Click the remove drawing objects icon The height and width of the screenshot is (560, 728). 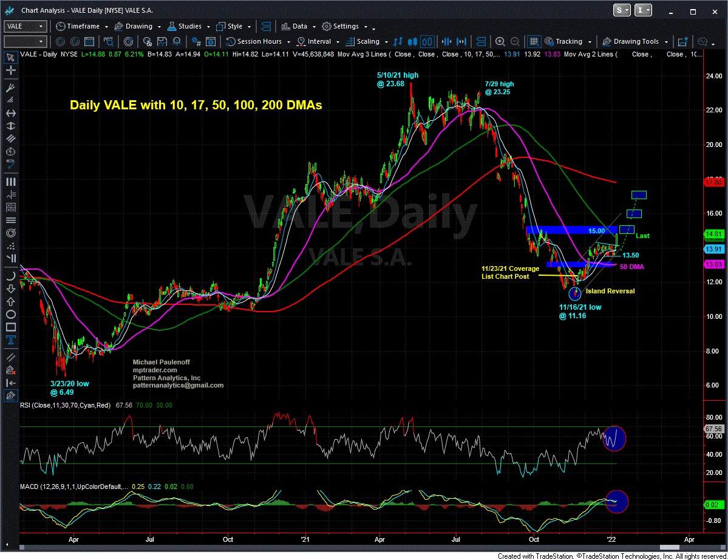10,370
